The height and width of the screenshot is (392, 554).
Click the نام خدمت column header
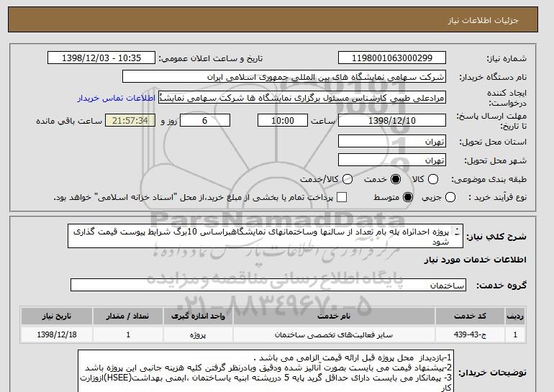pos(334,316)
